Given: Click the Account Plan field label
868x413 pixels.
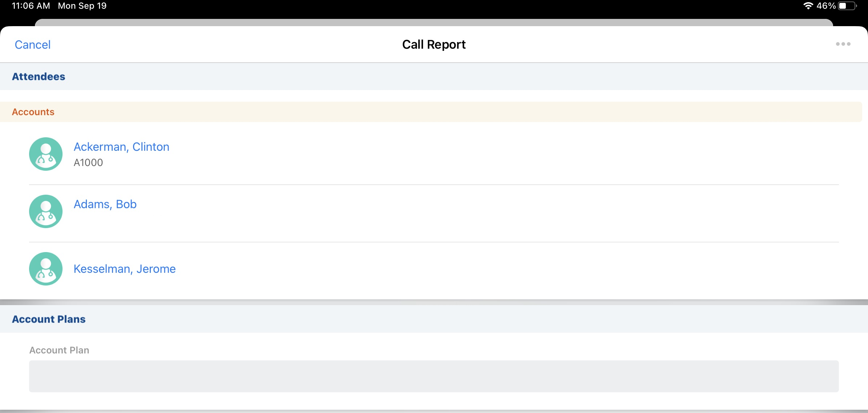Looking at the screenshot, I should [x=59, y=350].
